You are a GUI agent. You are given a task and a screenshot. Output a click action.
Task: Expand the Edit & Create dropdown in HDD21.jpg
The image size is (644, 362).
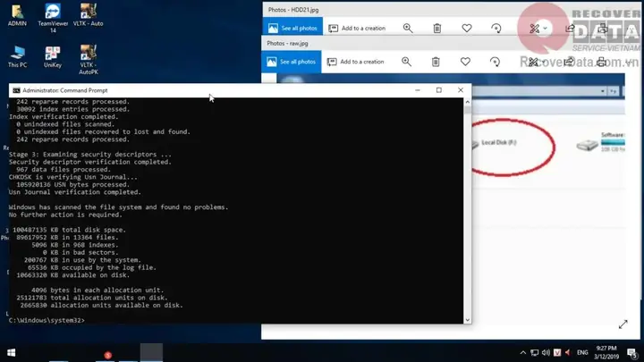[x=538, y=29]
